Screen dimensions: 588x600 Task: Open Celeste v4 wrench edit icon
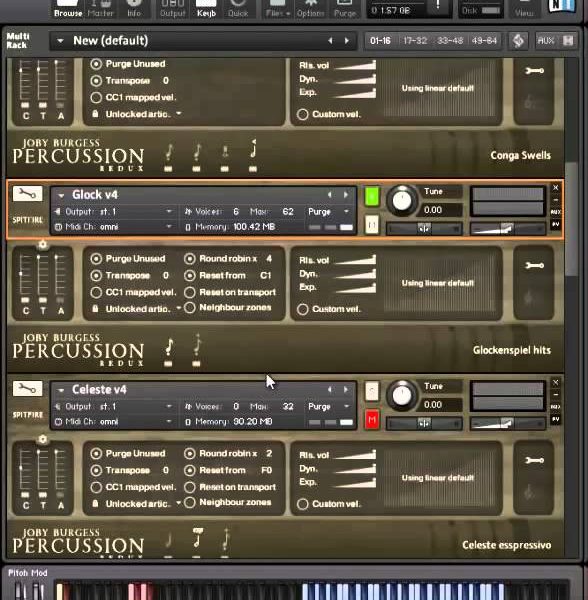click(28, 389)
